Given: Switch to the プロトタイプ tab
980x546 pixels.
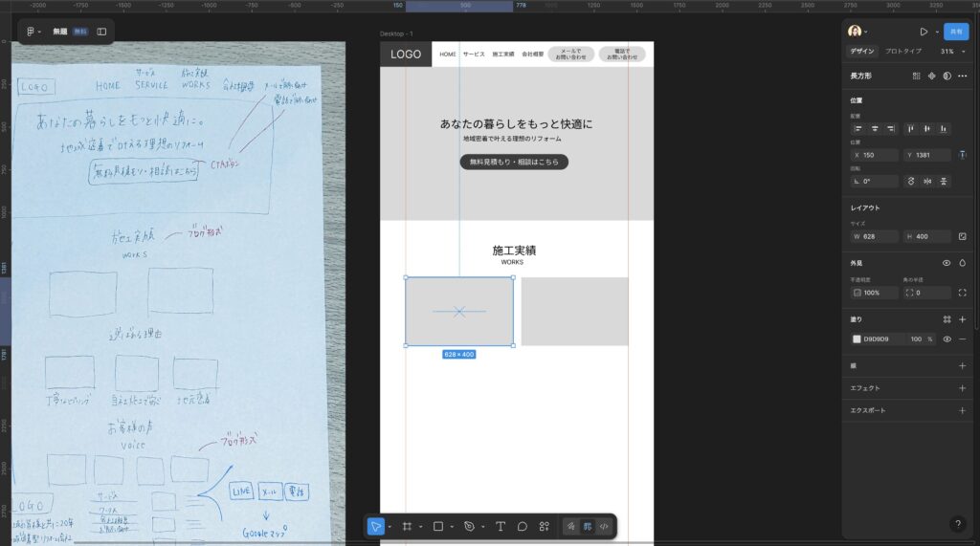Looking at the screenshot, I should (903, 51).
